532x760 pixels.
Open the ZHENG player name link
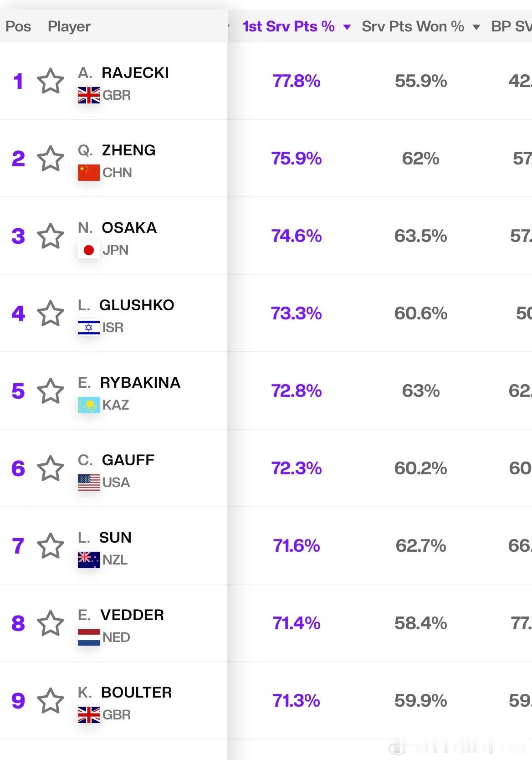click(x=128, y=150)
